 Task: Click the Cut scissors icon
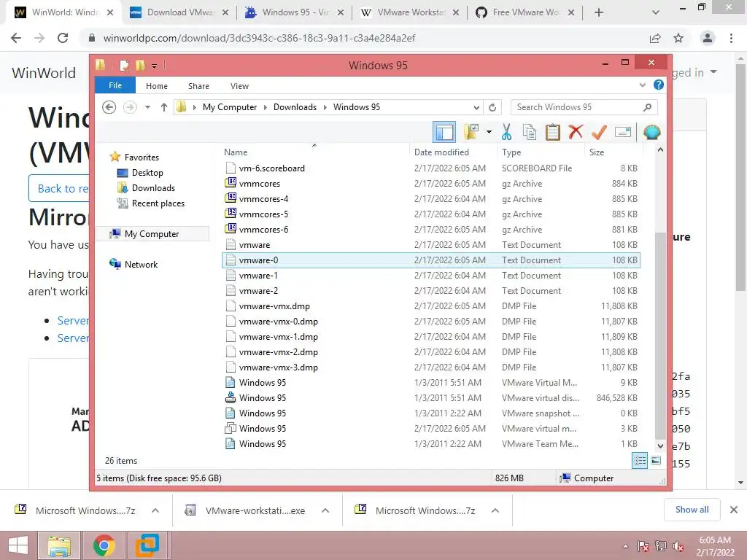(506, 132)
